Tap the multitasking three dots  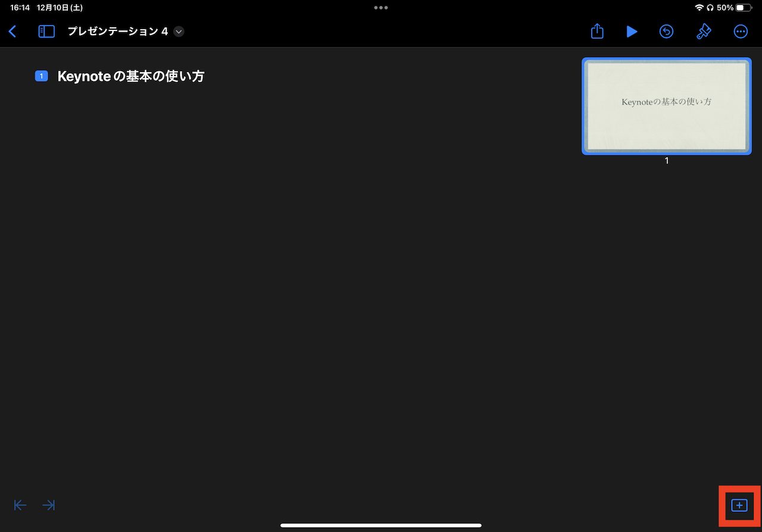tap(381, 8)
